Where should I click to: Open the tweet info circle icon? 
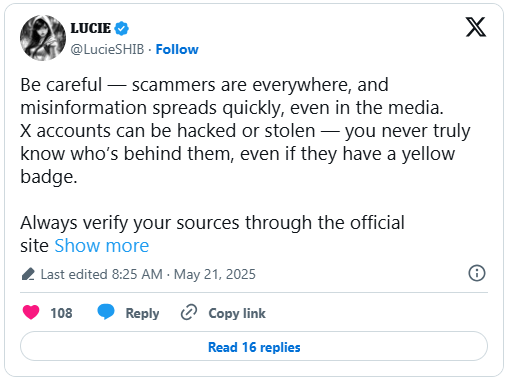[x=477, y=273]
